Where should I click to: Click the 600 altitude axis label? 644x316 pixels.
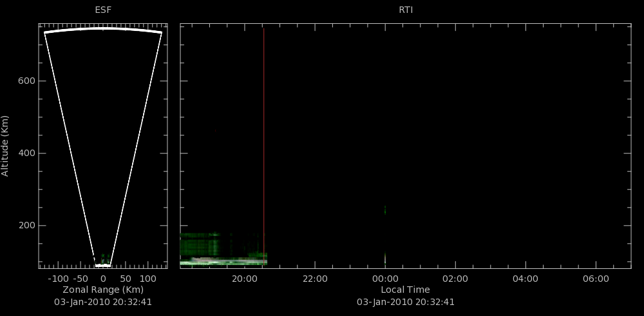[26, 81]
